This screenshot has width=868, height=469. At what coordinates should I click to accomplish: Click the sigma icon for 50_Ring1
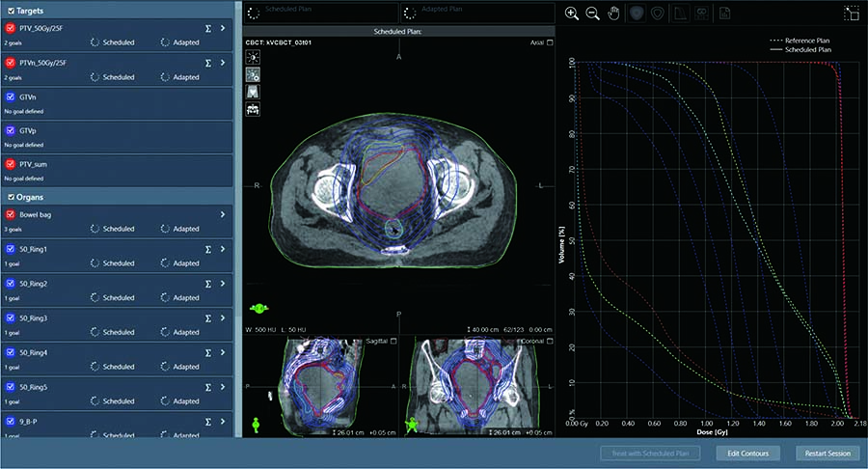pos(208,249)
